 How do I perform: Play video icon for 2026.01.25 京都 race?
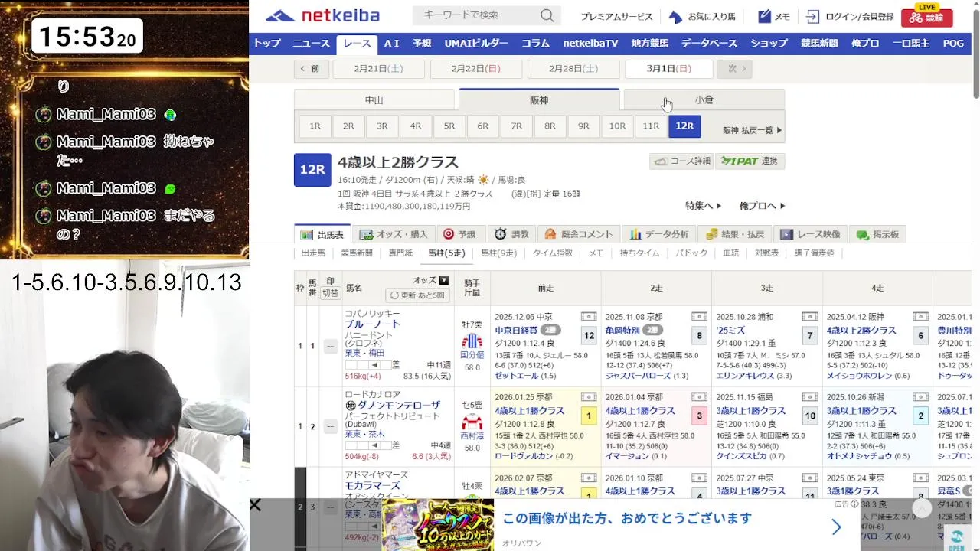tap(589, 397)
